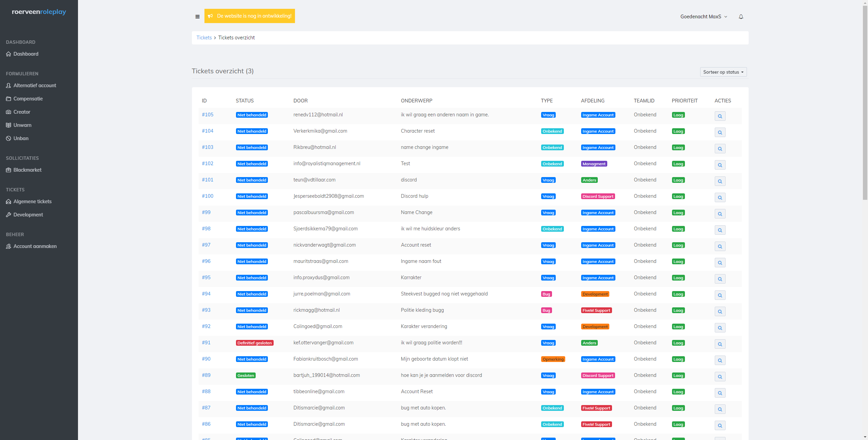Go to Alternatief account form
The width and height of the screenshot is (868, 440).
[35, 85]
